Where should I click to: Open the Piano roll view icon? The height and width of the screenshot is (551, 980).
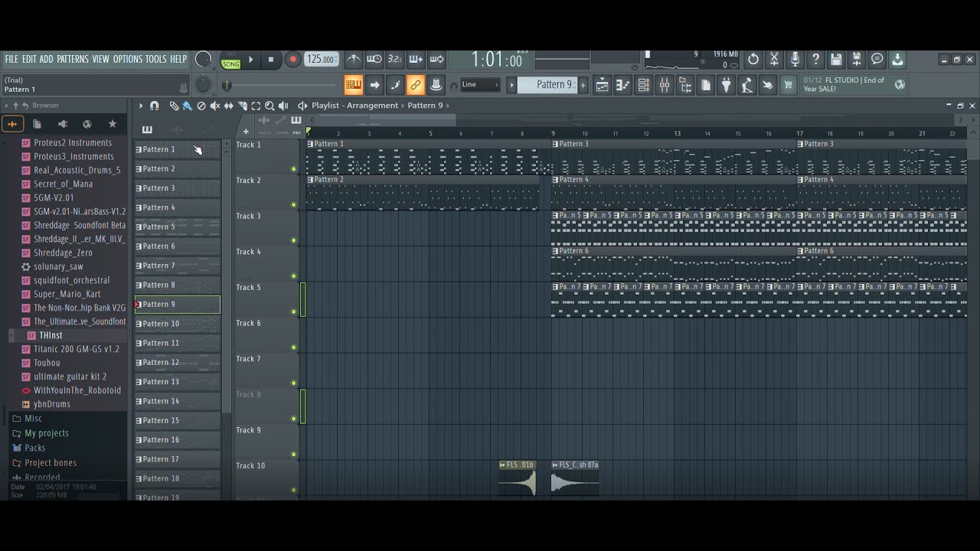622,85
